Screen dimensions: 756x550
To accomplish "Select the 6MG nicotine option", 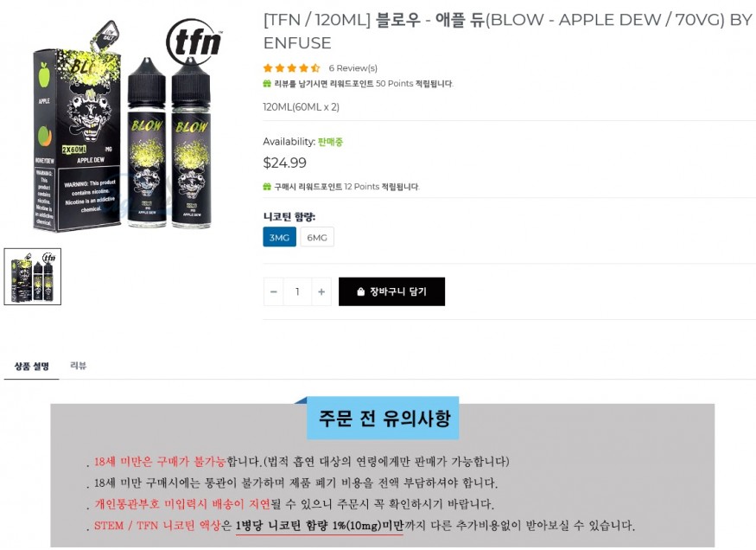I will [x=317, y=237].
